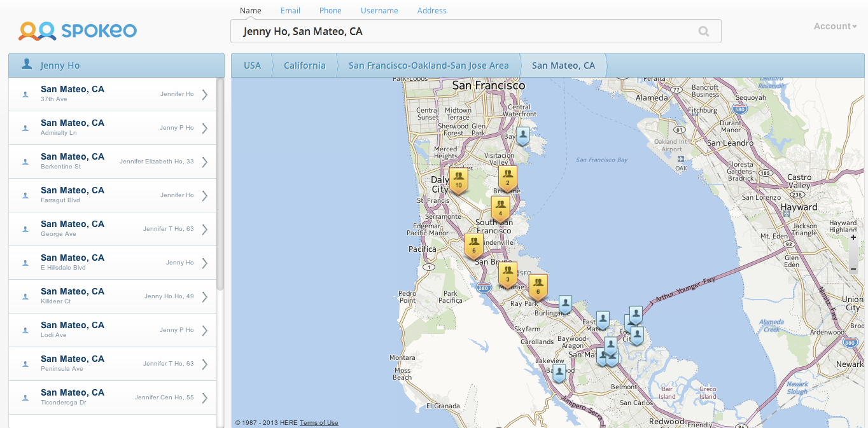Click the blue person marker near Bayview
Screen dimensions: 868x428
[522, 135]
